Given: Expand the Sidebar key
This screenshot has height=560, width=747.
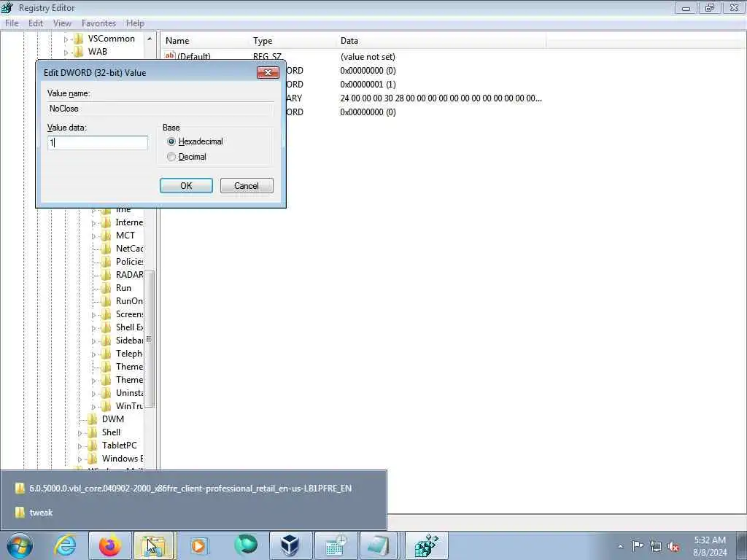Looking at the screenshot, I should (x=93, y=341).
